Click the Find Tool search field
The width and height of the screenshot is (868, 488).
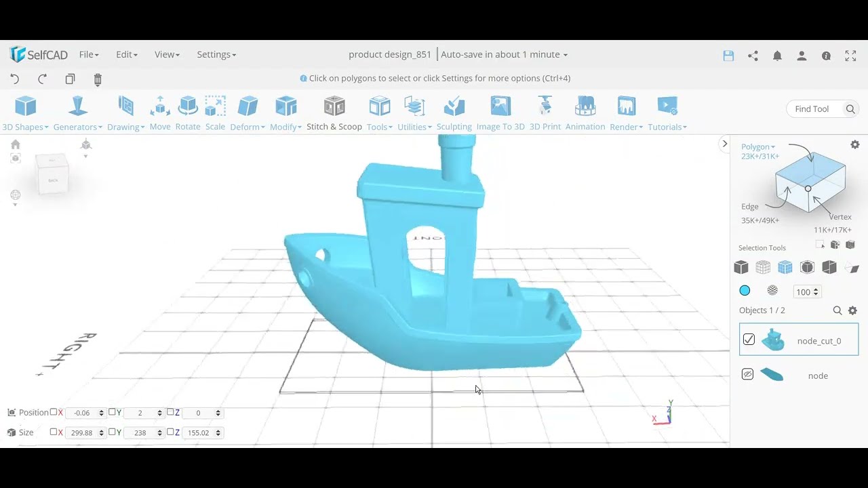817,108
